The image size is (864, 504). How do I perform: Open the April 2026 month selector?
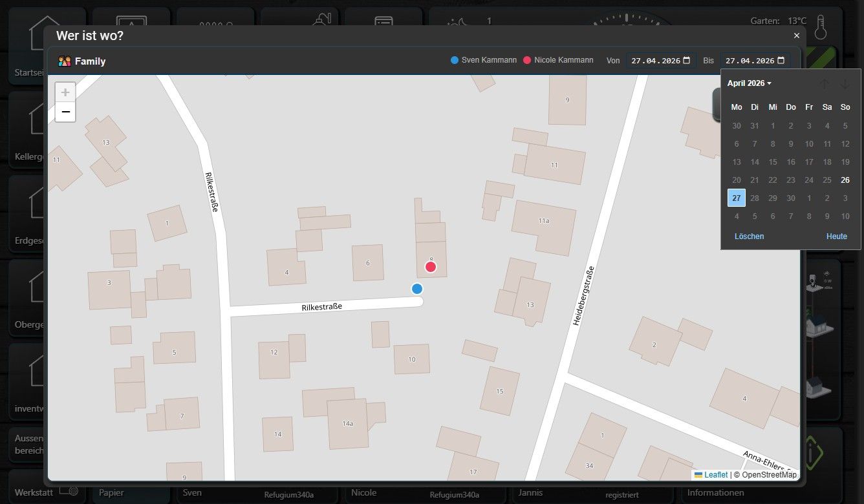749,83
